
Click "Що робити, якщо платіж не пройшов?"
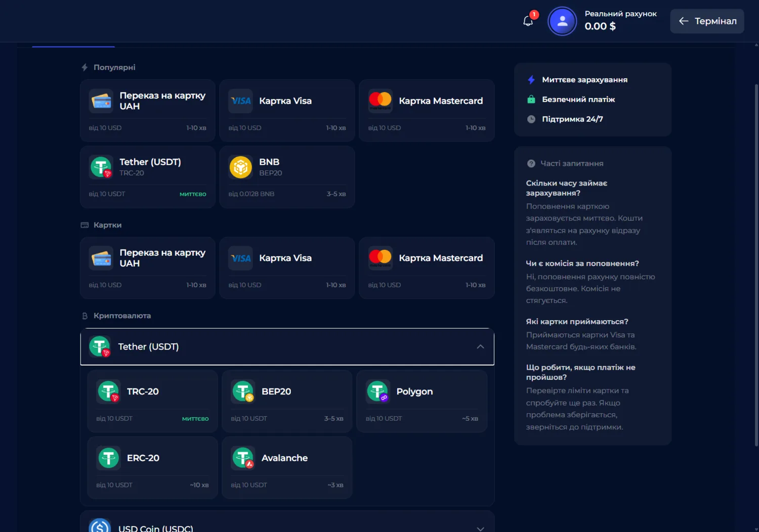(580, 372)
